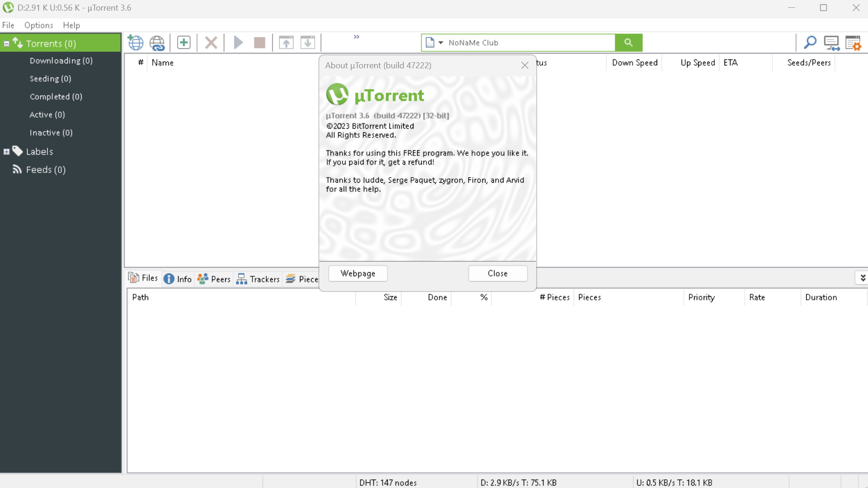
Task: Click the Stop torrent square icon
Action: [260, 42]
